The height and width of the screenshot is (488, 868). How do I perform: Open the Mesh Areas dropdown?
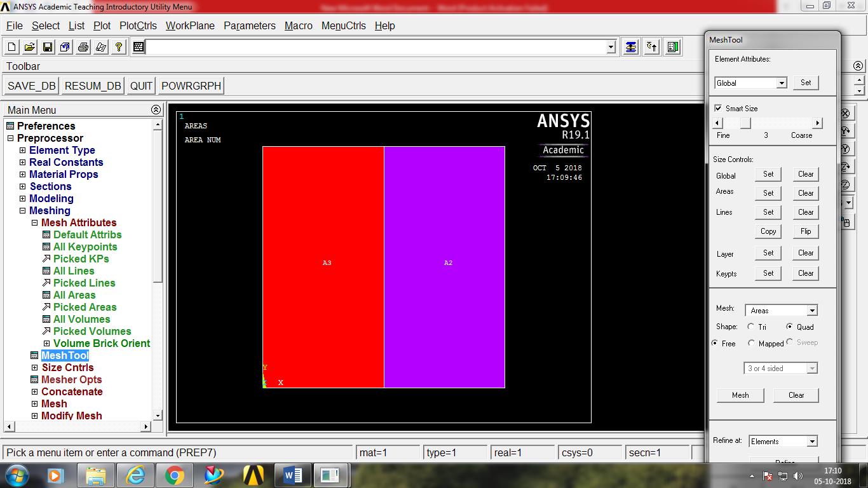coord(812,311)
